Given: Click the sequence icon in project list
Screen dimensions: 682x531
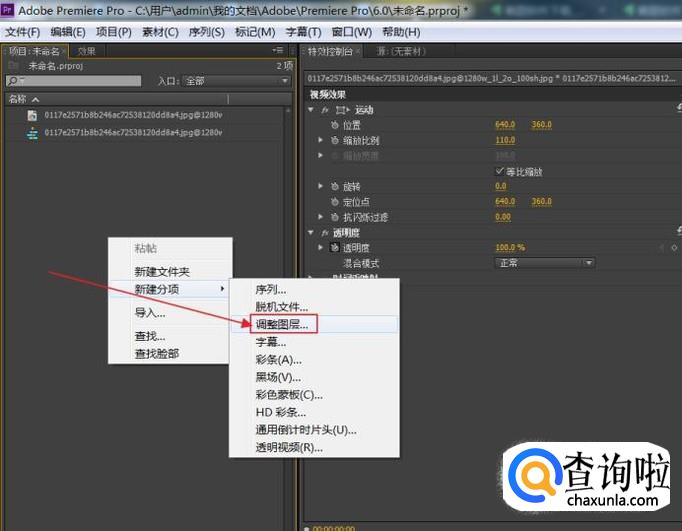Looking at the screenshot, I should (x=32, y=134).
